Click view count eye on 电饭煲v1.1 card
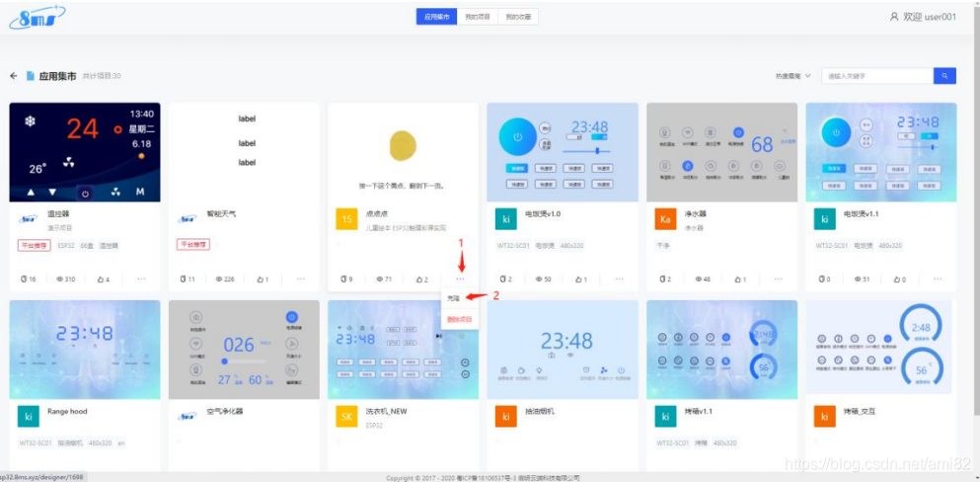Viewport: 980px width, 482px height. click(858, 279)
